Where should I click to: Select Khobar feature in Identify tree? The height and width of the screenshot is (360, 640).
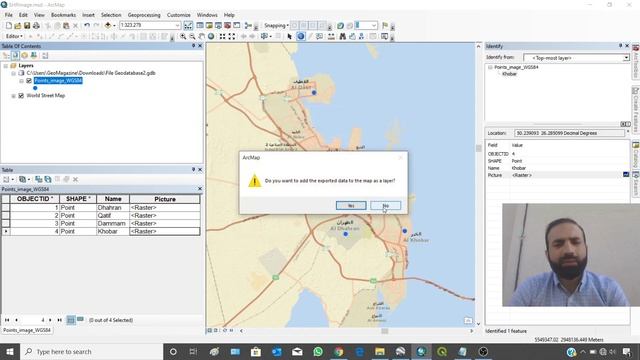click(x=509, y=74)
